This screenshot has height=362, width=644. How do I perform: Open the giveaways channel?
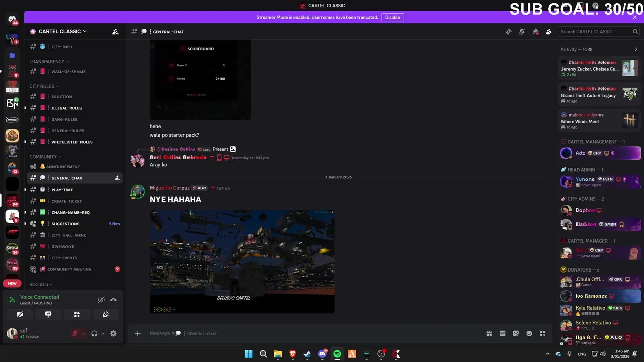[x=74, y=246]
